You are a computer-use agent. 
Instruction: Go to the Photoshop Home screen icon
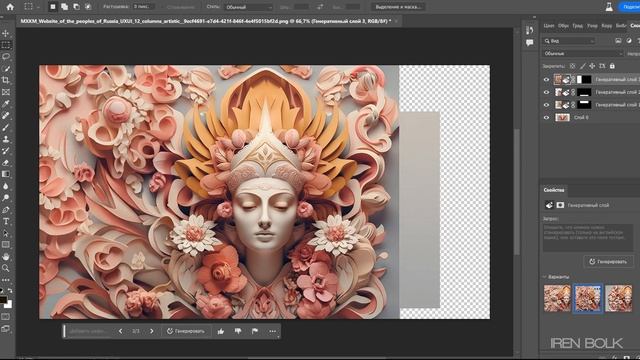pyautogui.click(x=10, y=7)
